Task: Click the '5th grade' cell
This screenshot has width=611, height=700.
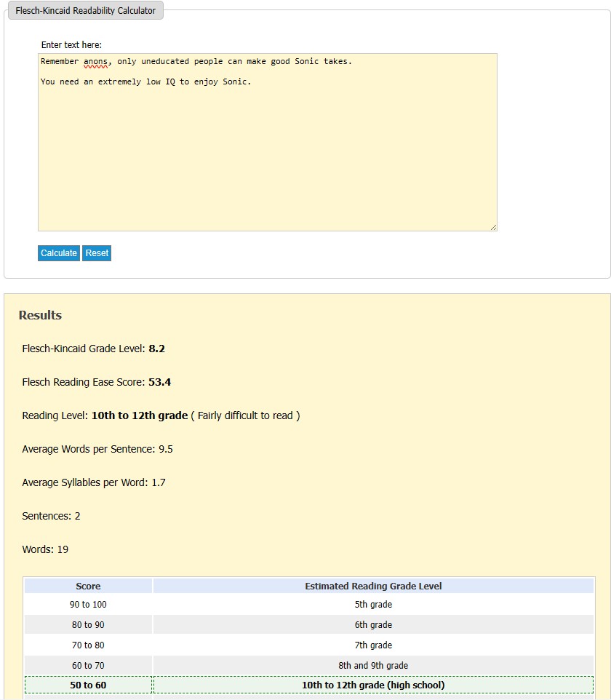Action: click(x=374, y=605)
